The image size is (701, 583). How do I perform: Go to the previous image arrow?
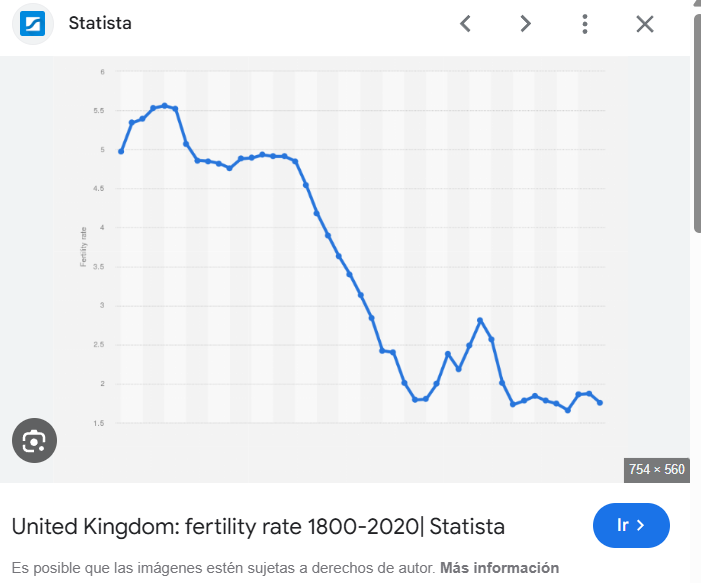pos(465,24)
